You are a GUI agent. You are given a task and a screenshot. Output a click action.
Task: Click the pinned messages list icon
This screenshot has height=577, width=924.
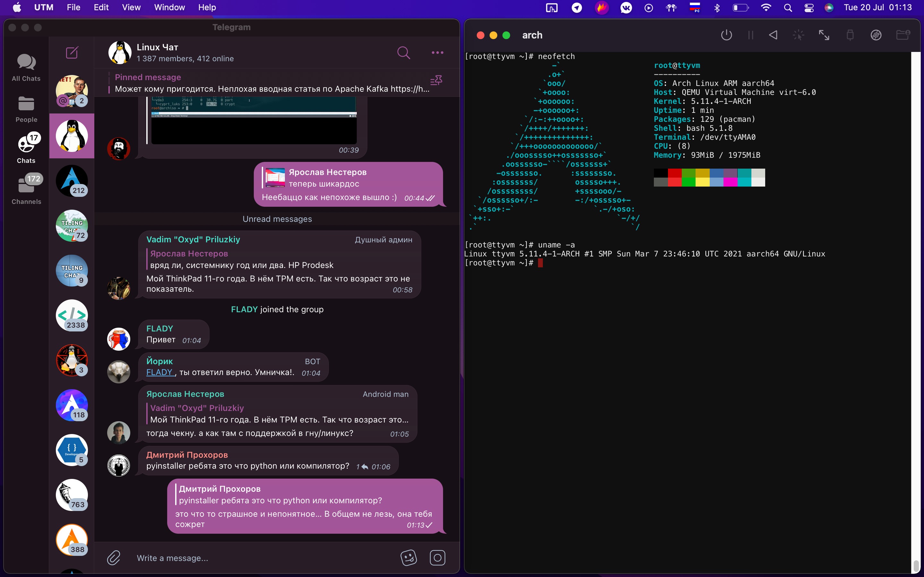pyautogui.click(x=436, y=80)
